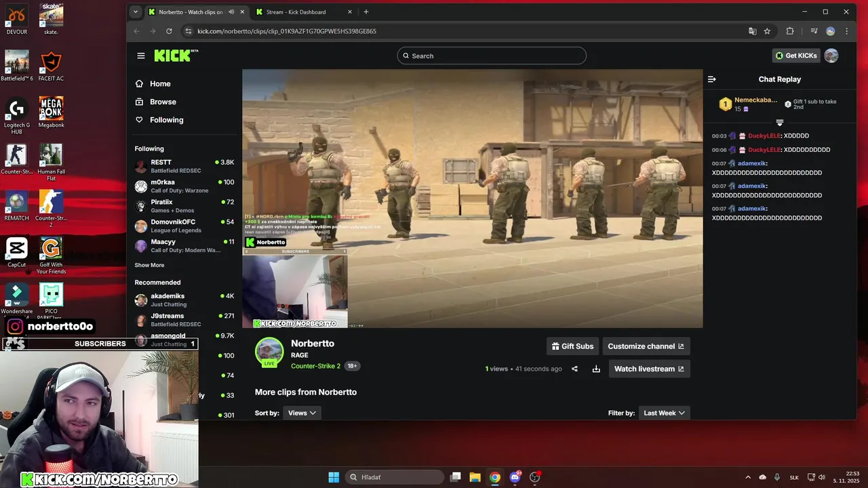Open Chrome profile avatar

coord(831,31)
